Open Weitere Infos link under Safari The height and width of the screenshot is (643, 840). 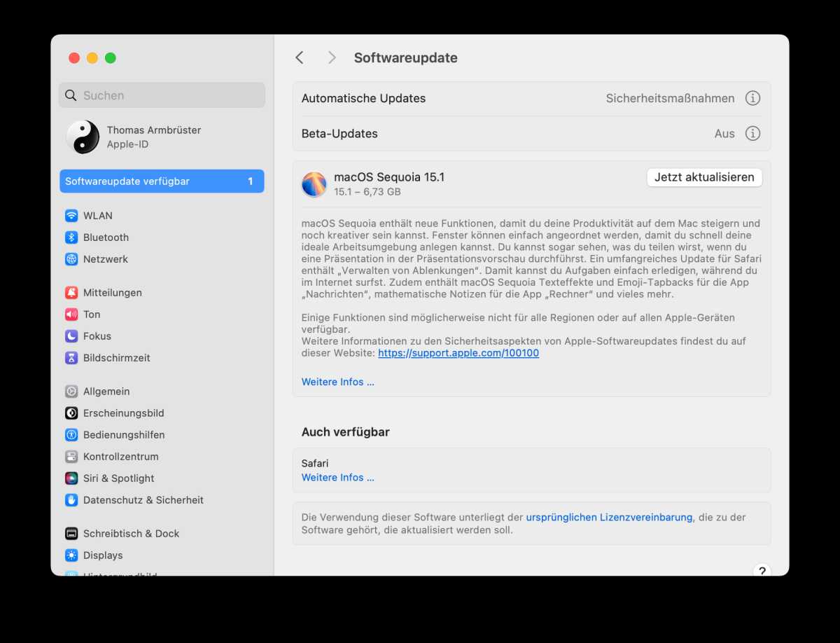(x=338, y=477)
